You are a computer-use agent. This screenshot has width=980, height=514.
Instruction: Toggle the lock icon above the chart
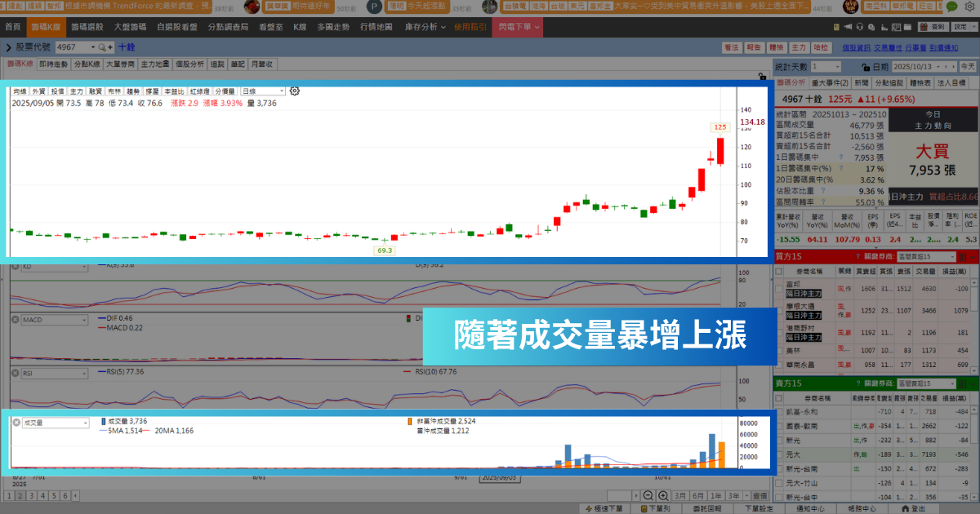tap(762, 77)
